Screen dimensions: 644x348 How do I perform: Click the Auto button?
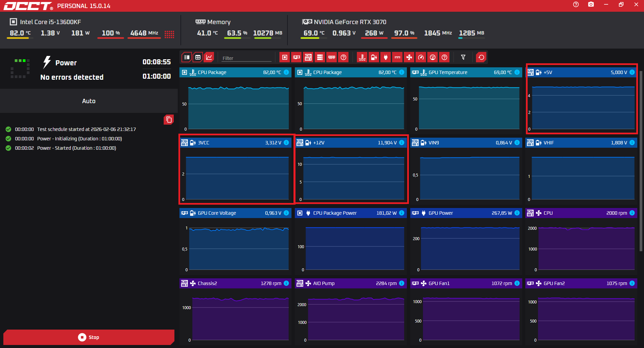[x=89, y=101]
